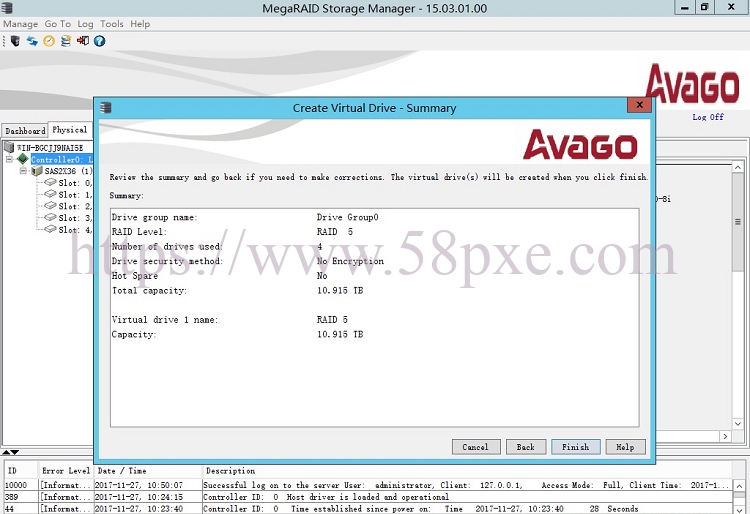The height and width of the screenshot is (514, 750).
Task: Click the Slot: 1 drive icon
Action: coord(50,194)
